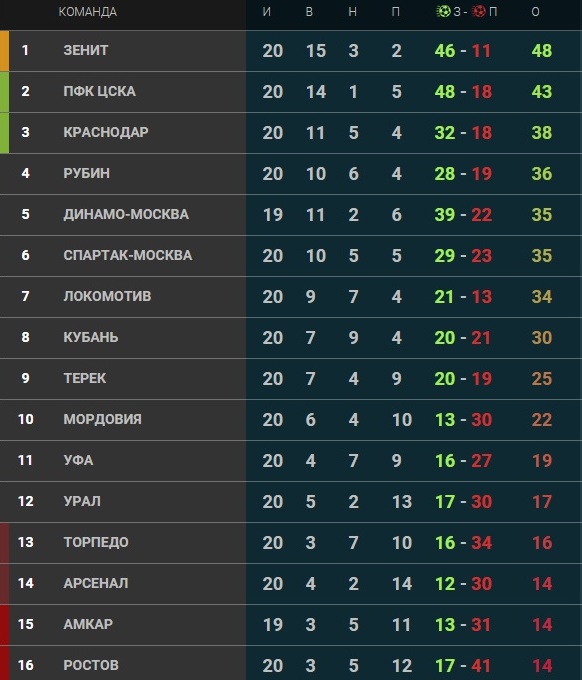
Task: Select the Краснодар team row
Action: pos(291,133)
